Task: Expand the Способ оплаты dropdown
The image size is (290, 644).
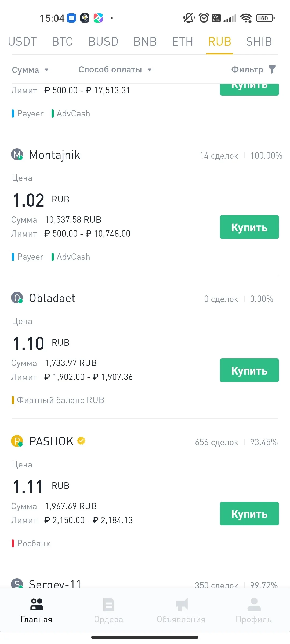Action: click(x=115, y=70)
